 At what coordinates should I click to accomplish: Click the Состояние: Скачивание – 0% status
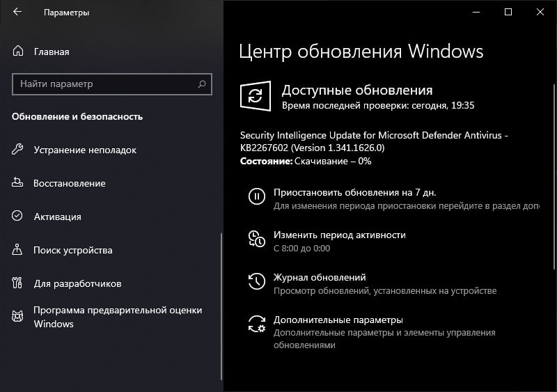click(306, 161)
